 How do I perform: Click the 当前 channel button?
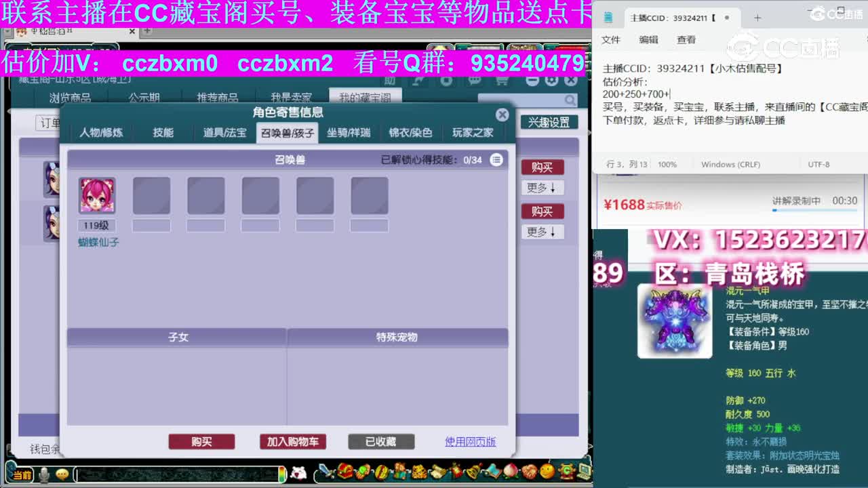(x=20, y=475)
